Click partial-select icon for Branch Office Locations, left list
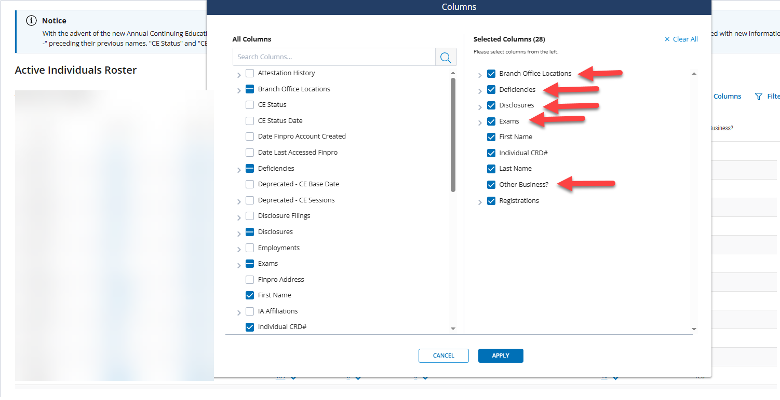 tap(249, 89)
